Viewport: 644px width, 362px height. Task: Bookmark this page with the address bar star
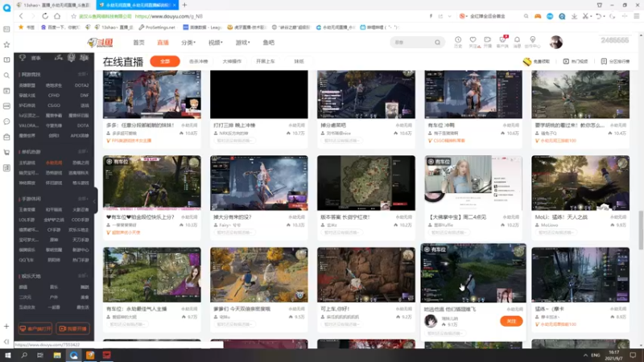73,16
